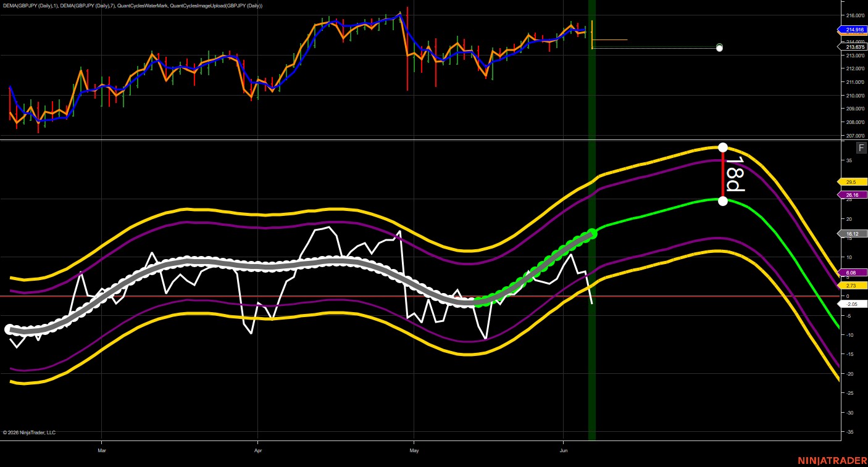Viewport: 868px width, 467px height.
Task: Click the purple 6.08 value marker
Action: point(853,273)
